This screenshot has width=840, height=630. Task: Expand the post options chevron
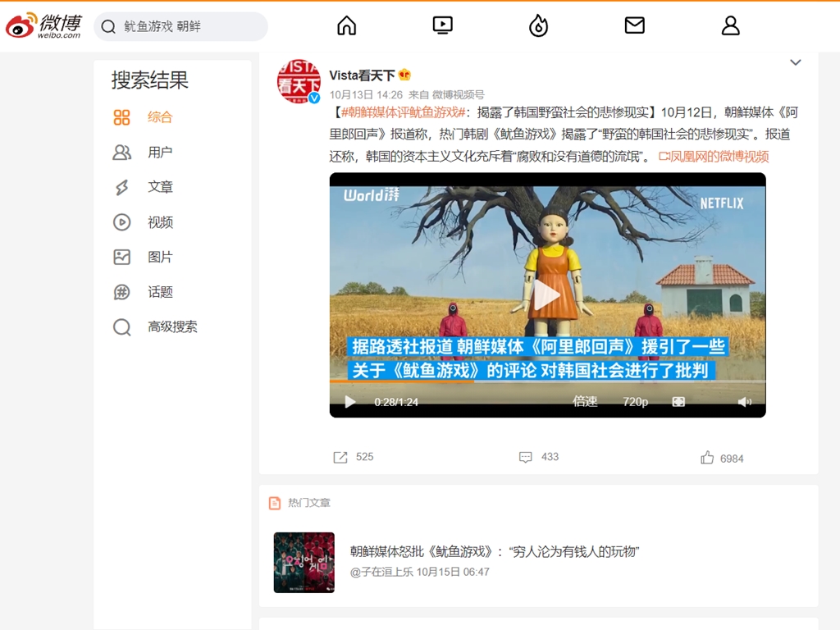(x=796, y=62)
